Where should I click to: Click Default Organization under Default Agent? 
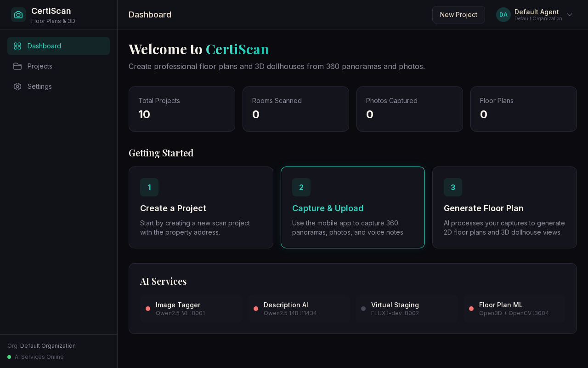pos(538,19)
